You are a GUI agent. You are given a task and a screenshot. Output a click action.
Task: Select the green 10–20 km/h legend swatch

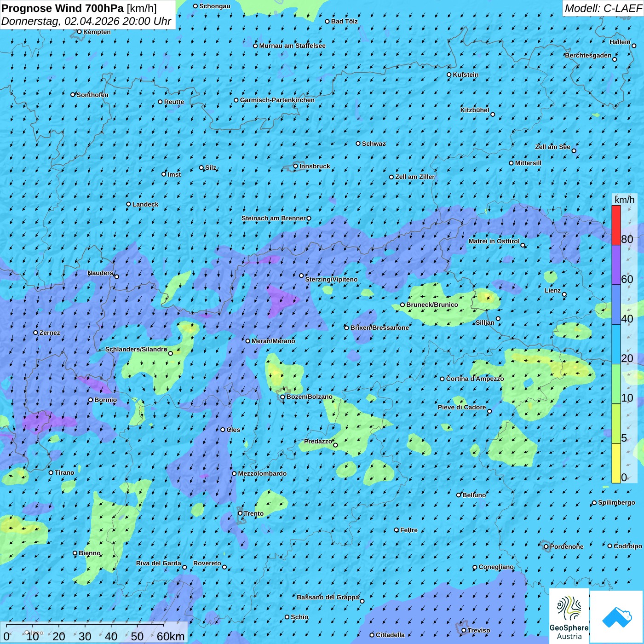click(616, 384)
